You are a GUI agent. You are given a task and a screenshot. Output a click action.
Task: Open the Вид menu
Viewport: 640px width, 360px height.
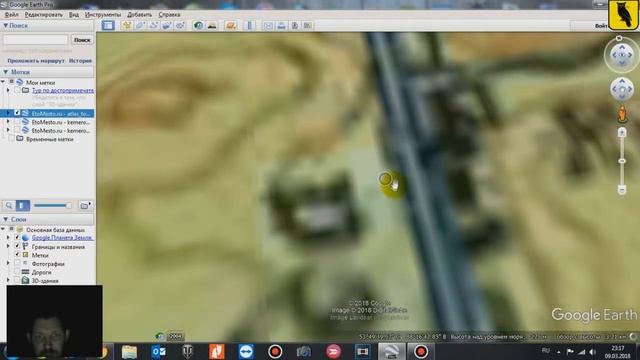[x=74, y=14]
